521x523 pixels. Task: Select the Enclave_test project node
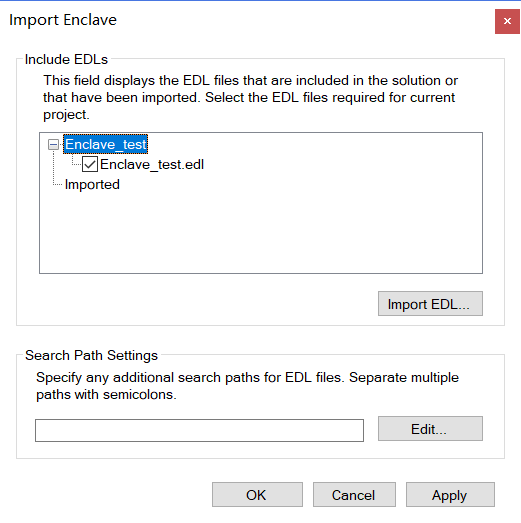pyautogui.click(x=105, y=144)
